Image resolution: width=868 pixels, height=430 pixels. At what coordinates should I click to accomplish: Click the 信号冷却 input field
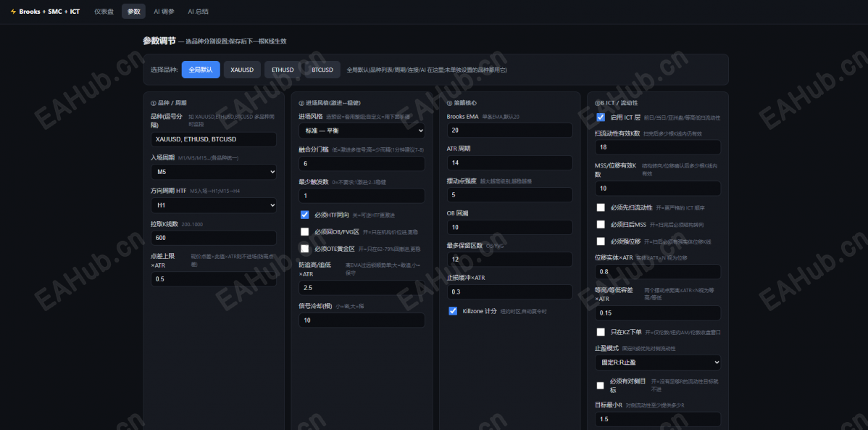(x=362, y=321)
